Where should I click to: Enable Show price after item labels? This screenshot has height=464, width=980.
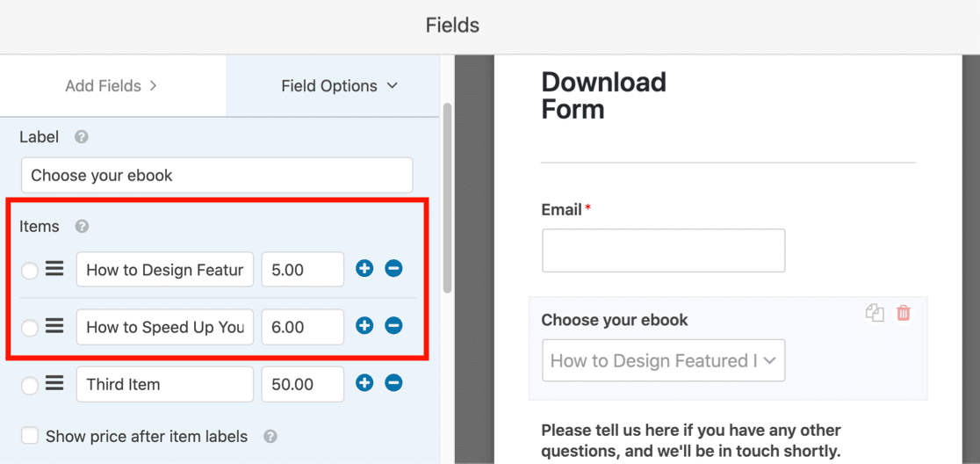coord(30,436)
